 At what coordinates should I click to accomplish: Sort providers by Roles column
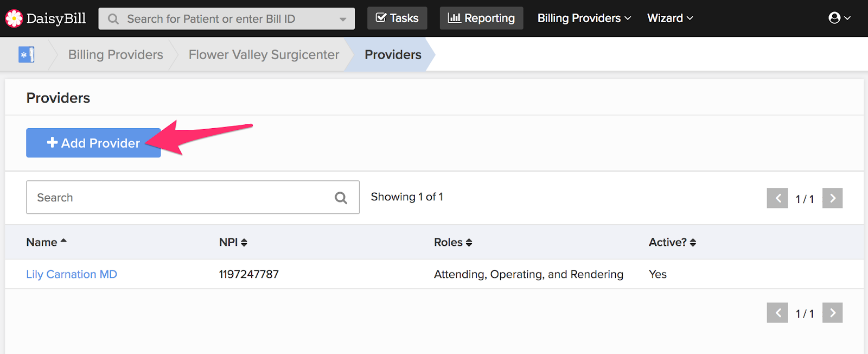coord(453,242)
